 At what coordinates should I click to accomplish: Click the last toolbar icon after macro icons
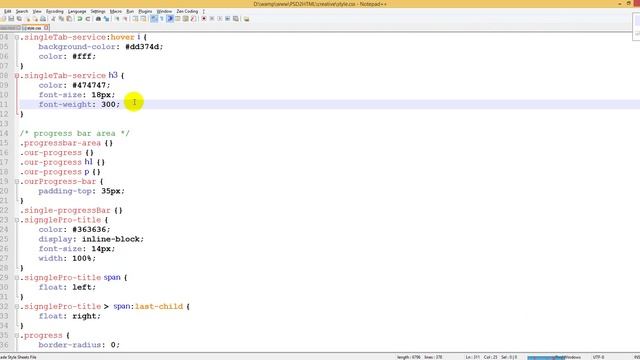point(246,19)
